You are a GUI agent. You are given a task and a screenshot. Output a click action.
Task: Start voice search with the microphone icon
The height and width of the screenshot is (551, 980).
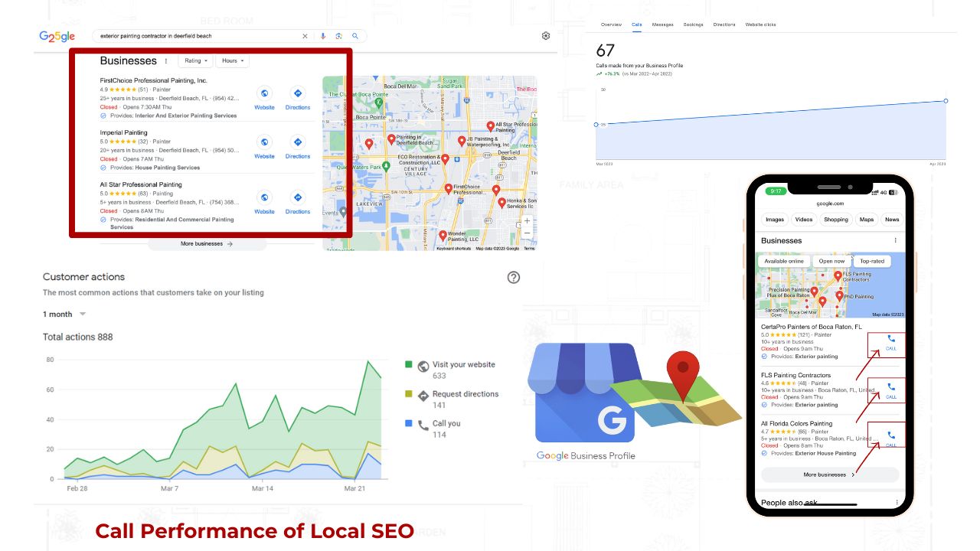click(323, 36)
